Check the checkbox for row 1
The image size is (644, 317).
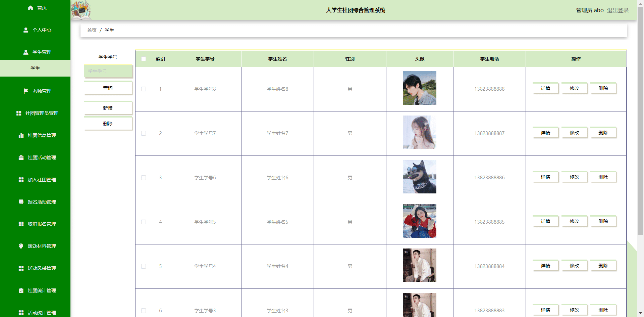[144, 89]
